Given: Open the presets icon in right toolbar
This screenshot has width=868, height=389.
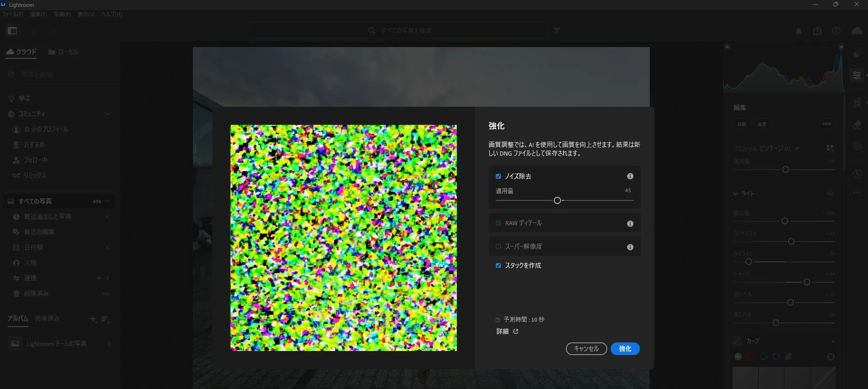Looking at the screenshot, I should 857,54.
